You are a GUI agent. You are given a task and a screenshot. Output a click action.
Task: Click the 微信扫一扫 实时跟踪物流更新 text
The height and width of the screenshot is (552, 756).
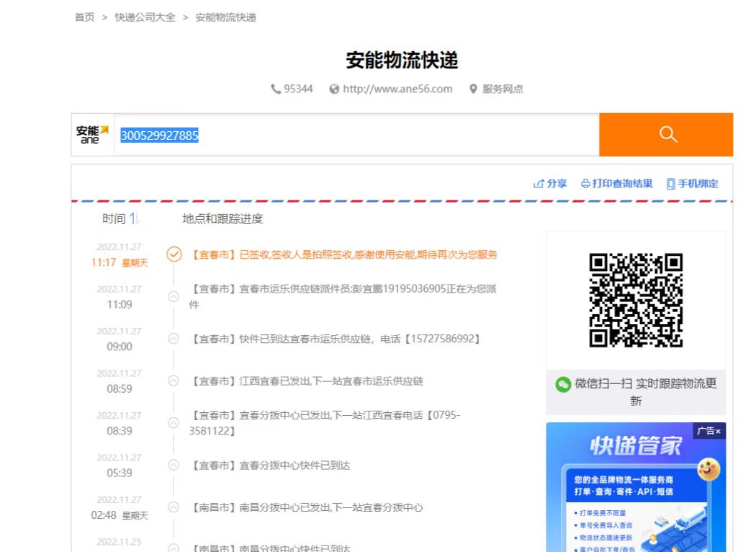coord(645,392)
